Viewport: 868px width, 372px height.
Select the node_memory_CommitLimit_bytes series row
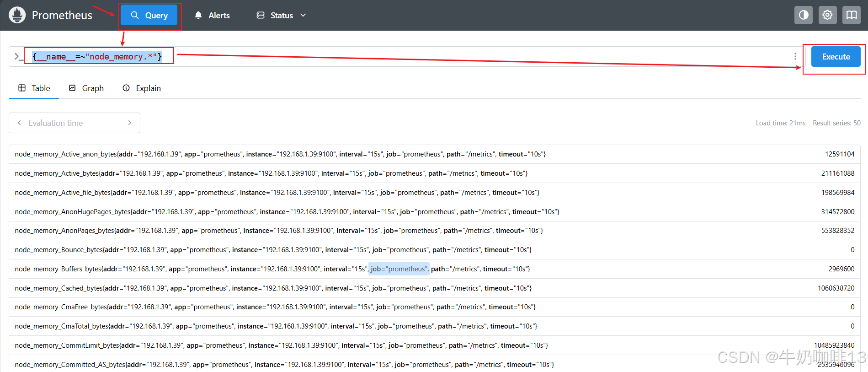point(434,345)
